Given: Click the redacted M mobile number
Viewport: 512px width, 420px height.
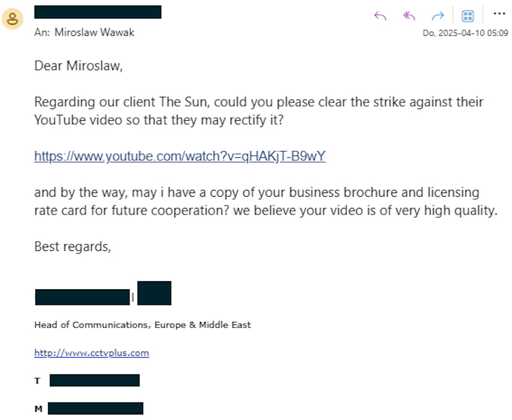Looking at the screenshot, I should click(96, 408).
